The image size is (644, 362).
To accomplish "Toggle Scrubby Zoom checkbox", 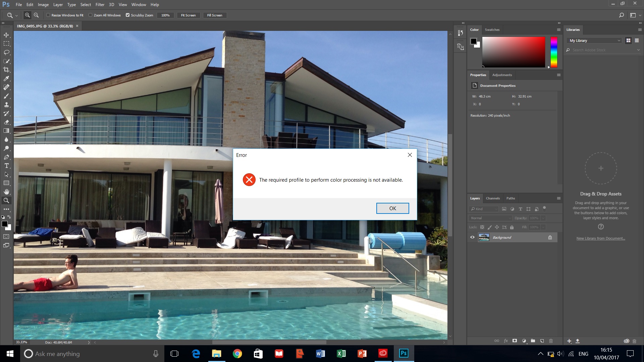I will (x=127, y=15).
